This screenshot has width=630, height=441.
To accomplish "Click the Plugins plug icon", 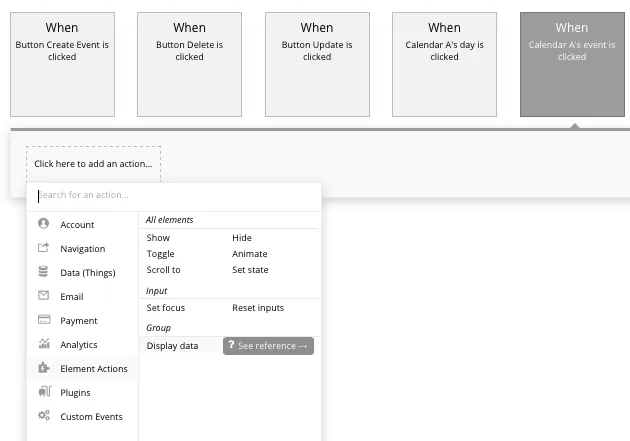I will 43,392.
